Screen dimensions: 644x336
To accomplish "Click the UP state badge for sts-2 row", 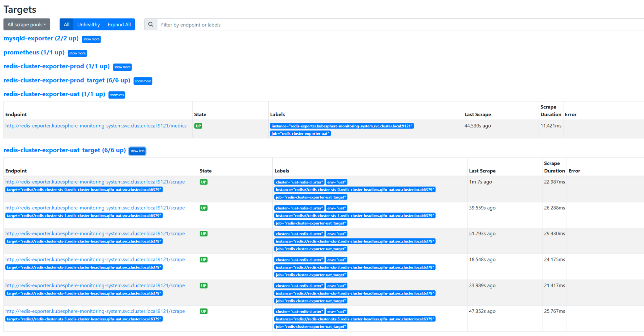I will click(x=204, y=234).
